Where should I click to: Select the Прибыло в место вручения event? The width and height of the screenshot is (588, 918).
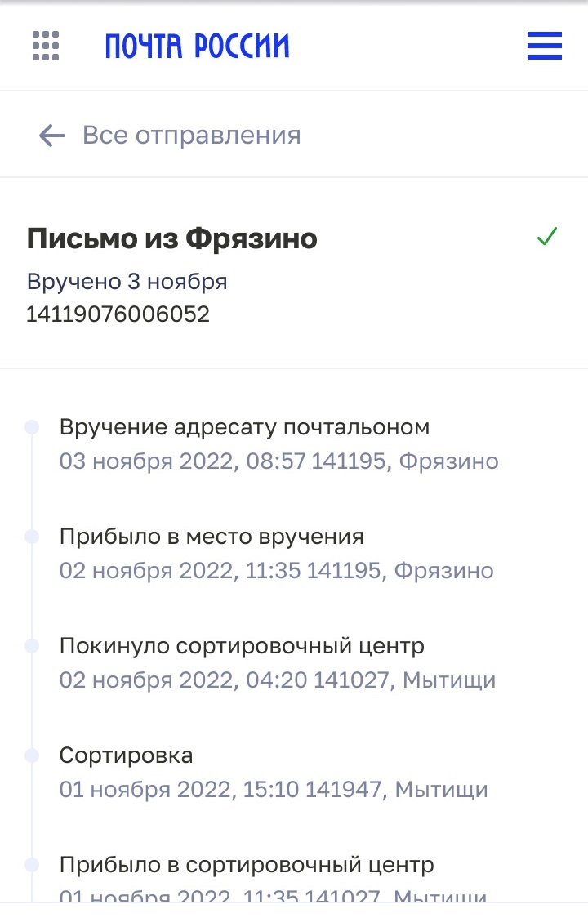pyautogui.click(x=212, y=537)
